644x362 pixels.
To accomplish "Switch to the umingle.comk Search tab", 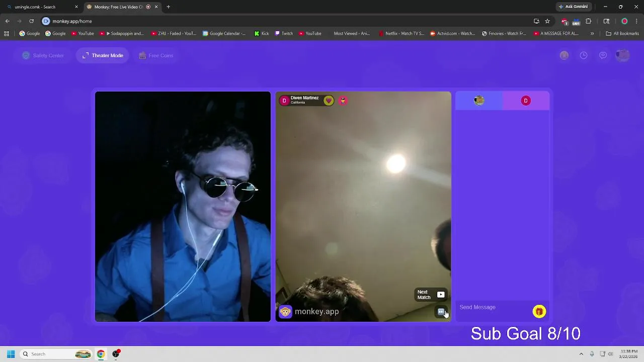I will click(41, 7).
